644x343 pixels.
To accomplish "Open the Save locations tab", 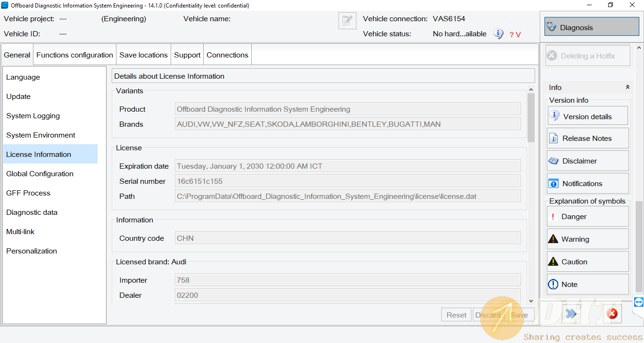I will [x=143, y=55].
